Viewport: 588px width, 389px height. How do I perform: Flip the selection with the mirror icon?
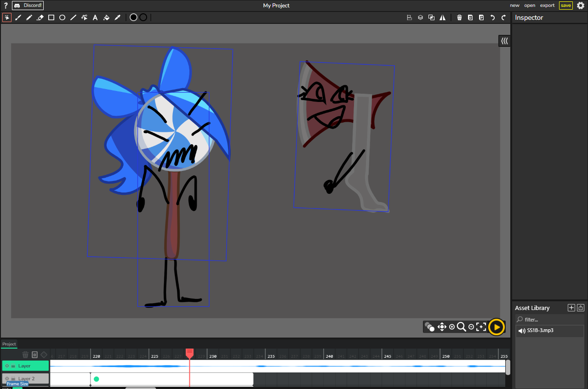tap(442, 17)
